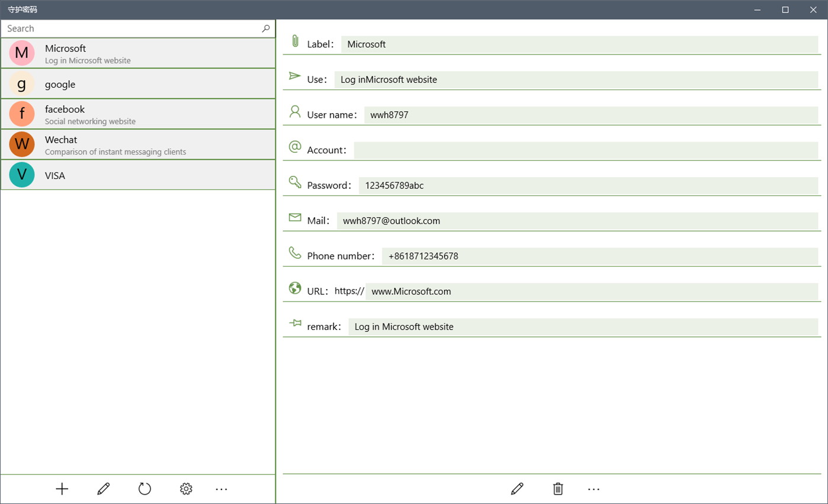
Task: Click the 'Social networking website' subtitle
Action: [x=90, y=121]
